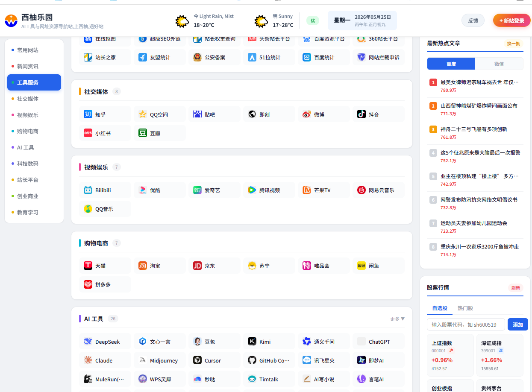Open the 闲鱼 icon
Screen dimensions: 532x392
362,266
